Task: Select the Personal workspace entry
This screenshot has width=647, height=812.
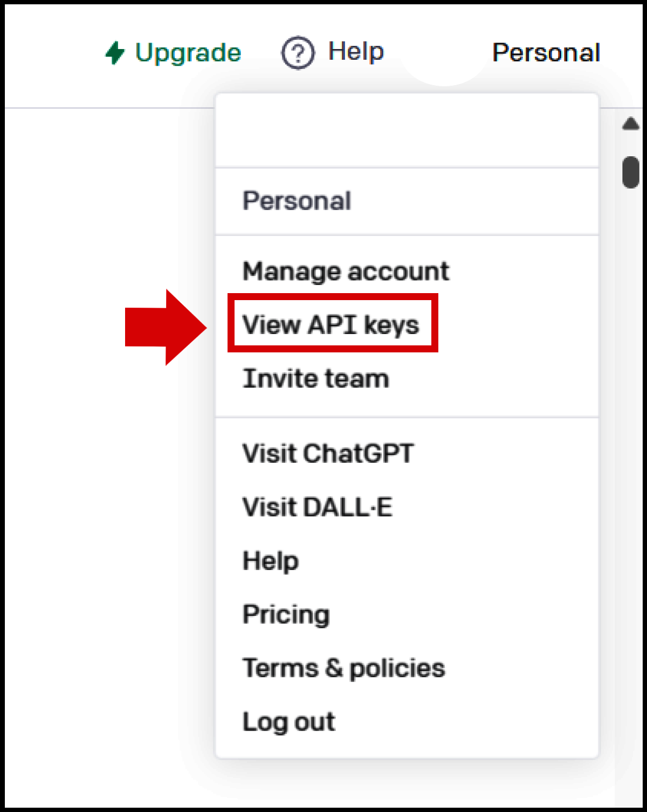Action: coord(297,200)
